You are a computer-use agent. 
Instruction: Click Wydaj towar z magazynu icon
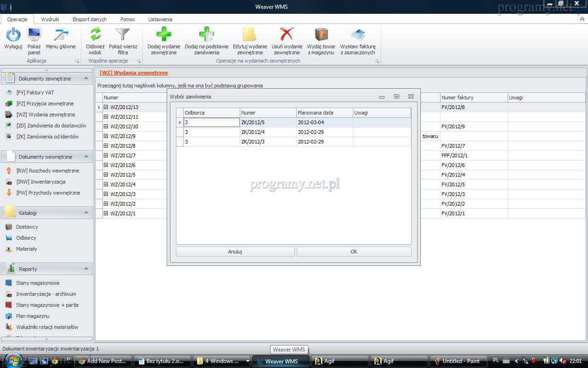pyautogui.click(x=321, y=35)
